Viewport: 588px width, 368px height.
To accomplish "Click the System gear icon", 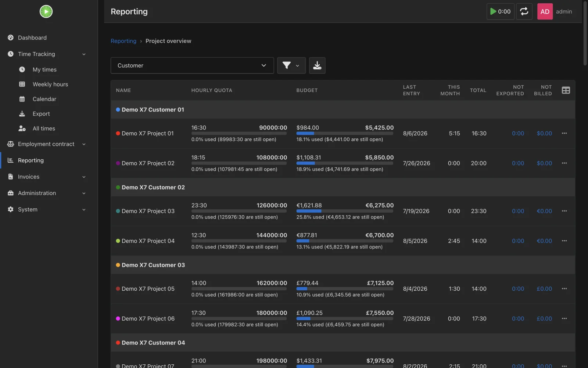I will [x=11, y=209].
